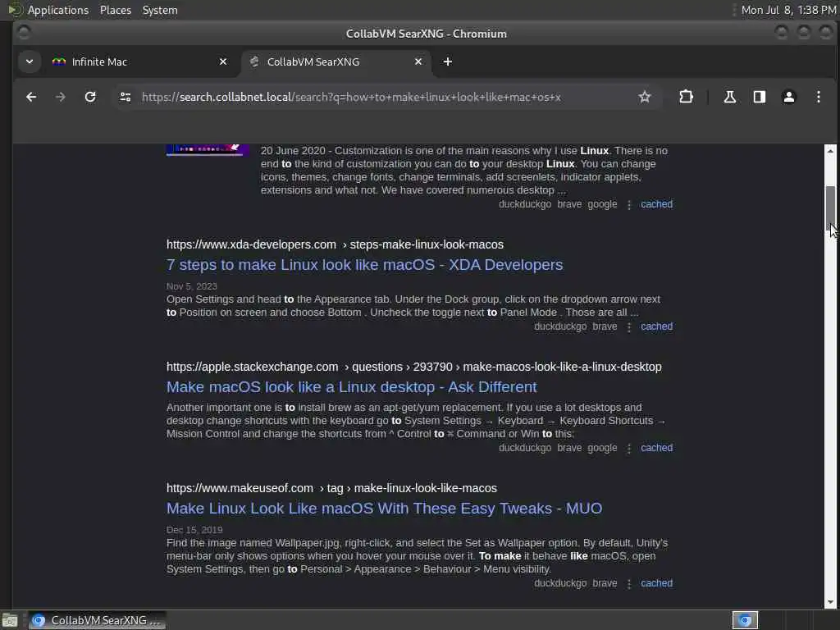Click the Applications menu logo icon

[x=15, y=10]
